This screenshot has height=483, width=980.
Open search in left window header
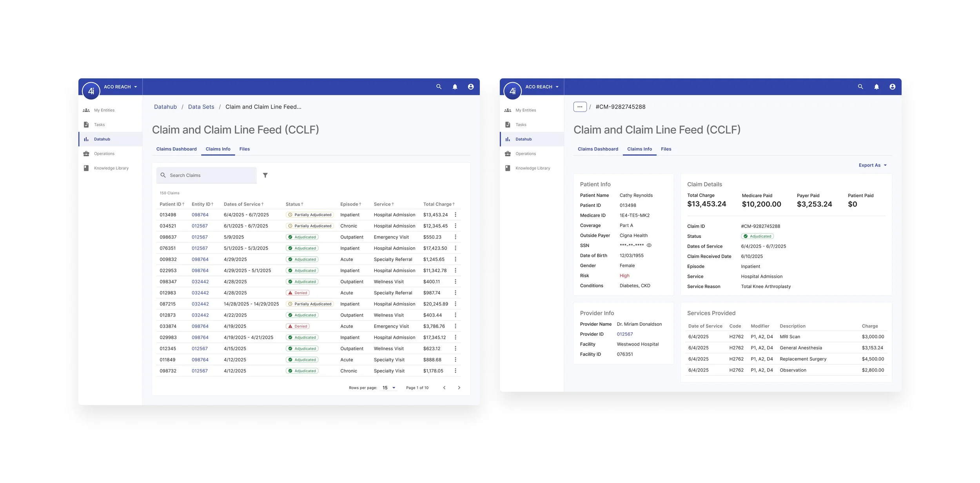point(439,87)
